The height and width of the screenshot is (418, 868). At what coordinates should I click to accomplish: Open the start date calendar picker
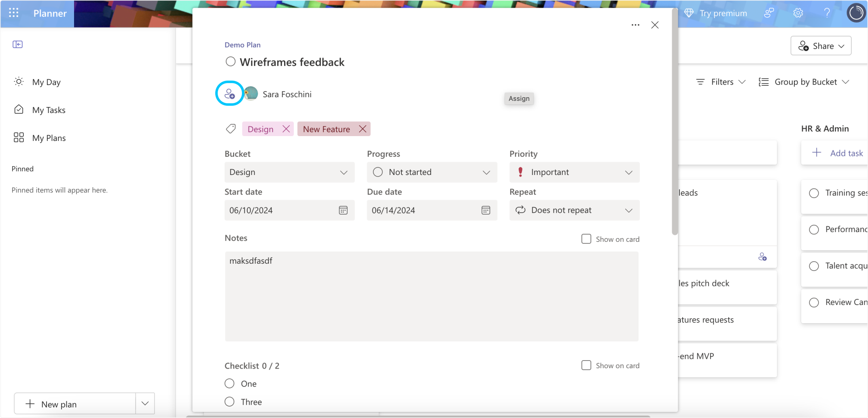coord(343,210)
